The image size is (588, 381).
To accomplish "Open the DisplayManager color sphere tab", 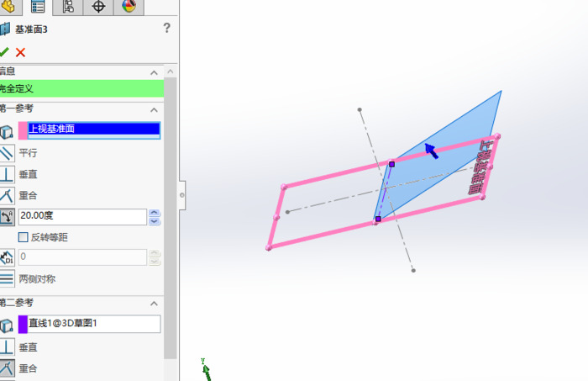I will click(129, 7).
